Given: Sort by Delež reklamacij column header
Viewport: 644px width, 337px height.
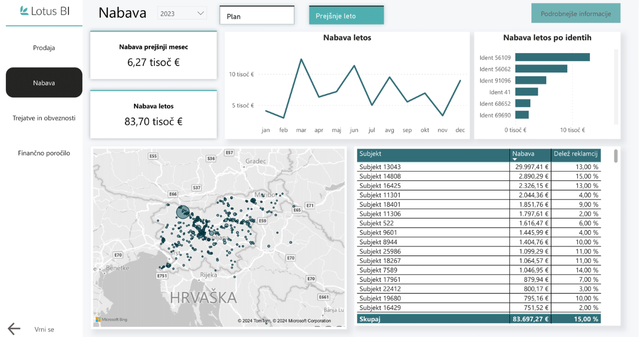Looking at the screenshot, I should [576, 154].
